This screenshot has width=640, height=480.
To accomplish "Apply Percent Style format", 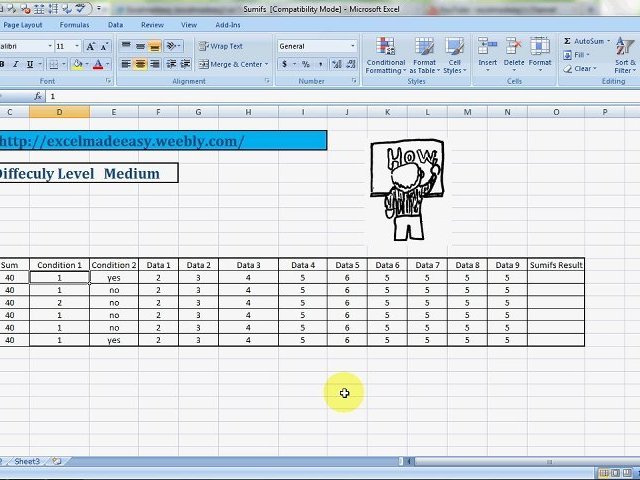I will (x=306, y=64).
